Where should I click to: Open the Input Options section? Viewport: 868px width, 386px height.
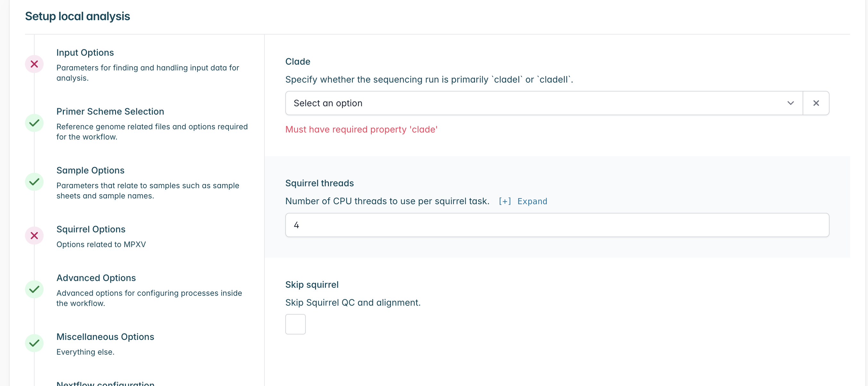[x=85, y=52]
